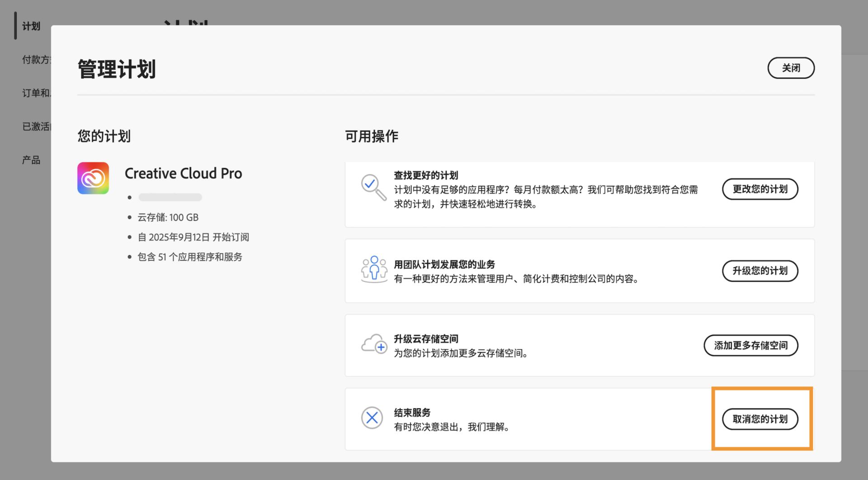Image resolution: width=868 pixels, height=480 pixels.
Task: Click the cloud-plus icon beside 升级云存储空间
Action: pyautogui.click(x=373, y=345)
